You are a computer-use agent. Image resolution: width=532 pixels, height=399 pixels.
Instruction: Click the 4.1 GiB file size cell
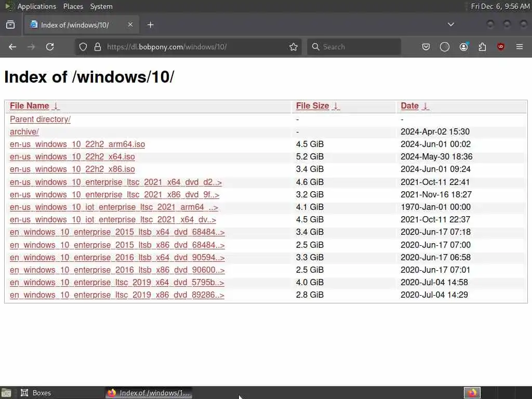point(310,207)
